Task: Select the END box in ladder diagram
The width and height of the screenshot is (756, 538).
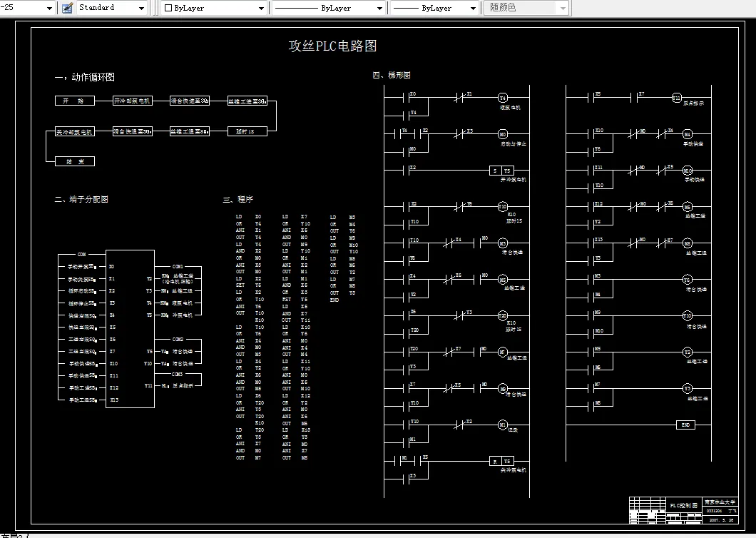Action: tap(685, 425)
